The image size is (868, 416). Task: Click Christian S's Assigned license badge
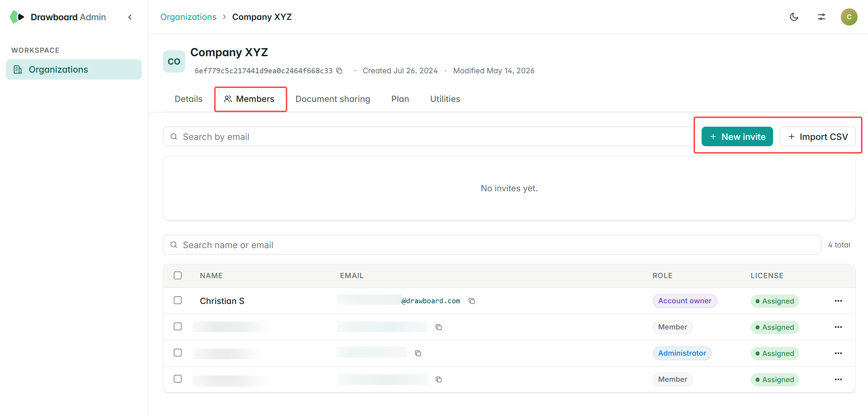point(775,301)
